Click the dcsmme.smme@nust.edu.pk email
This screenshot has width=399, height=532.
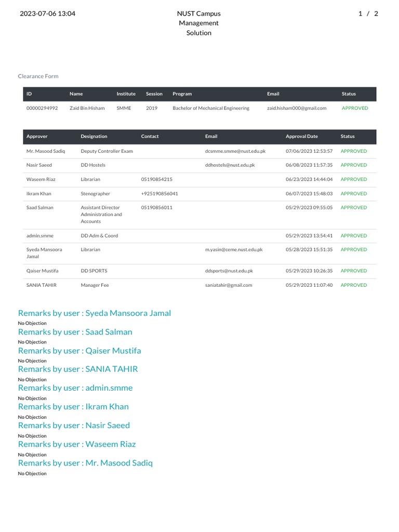point(235,151)
